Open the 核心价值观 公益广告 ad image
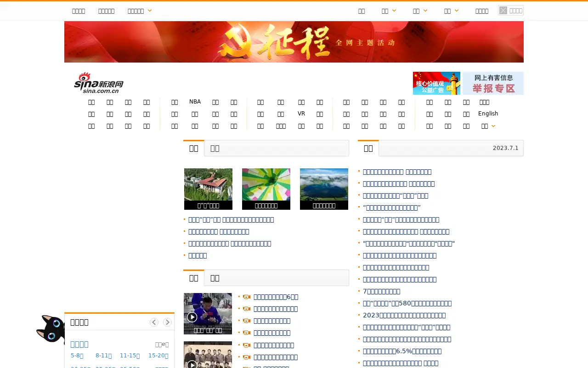The image size is (588, 368). pyautogui.click(x=436, y=83)
